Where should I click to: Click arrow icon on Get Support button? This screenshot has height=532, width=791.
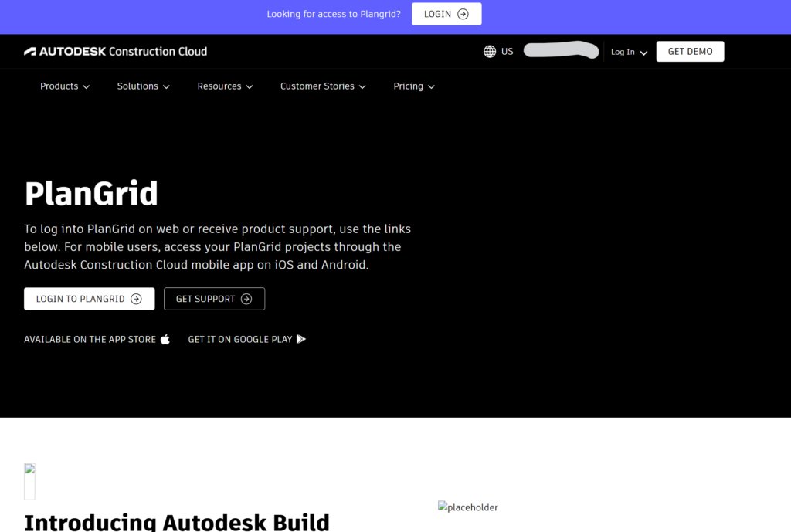coord(246,299)
